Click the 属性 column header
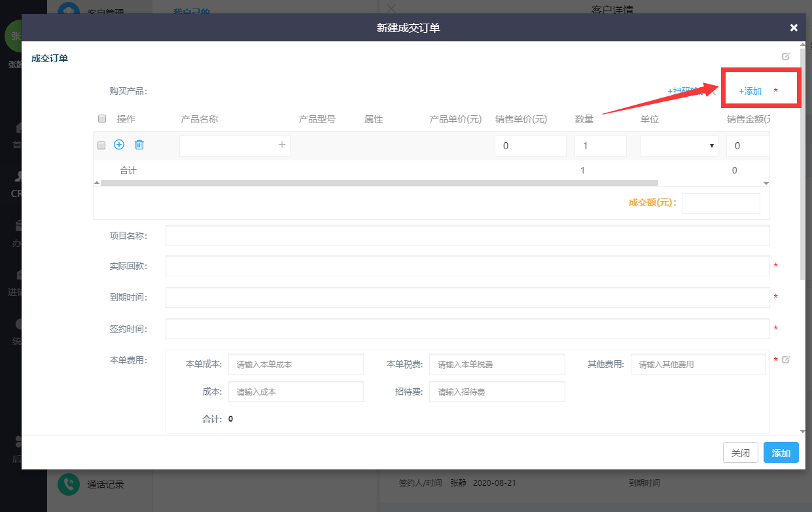Viewport: 812px width, 512px height. pyautogui.click(x=374, y=119)
